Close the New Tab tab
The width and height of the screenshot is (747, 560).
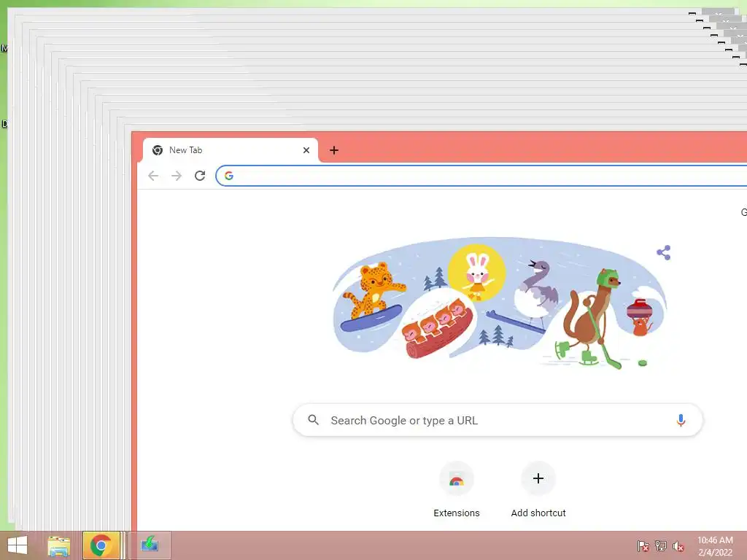tap(306, 150)
